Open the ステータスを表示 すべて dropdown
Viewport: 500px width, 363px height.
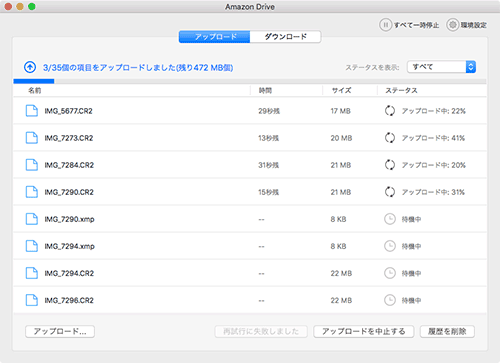441,67
